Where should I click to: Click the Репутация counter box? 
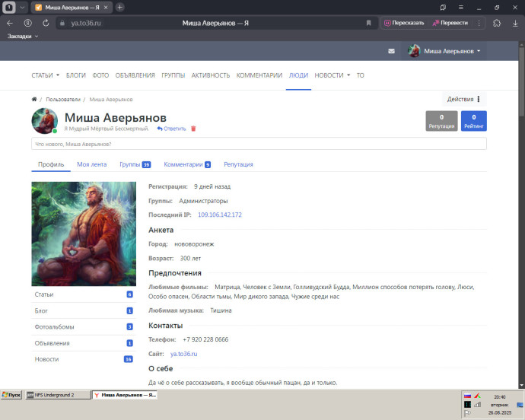coord(441,121)
